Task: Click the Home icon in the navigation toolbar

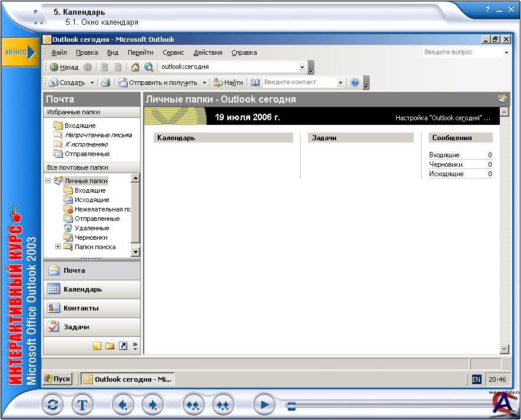Action: [x=135, y=67]
